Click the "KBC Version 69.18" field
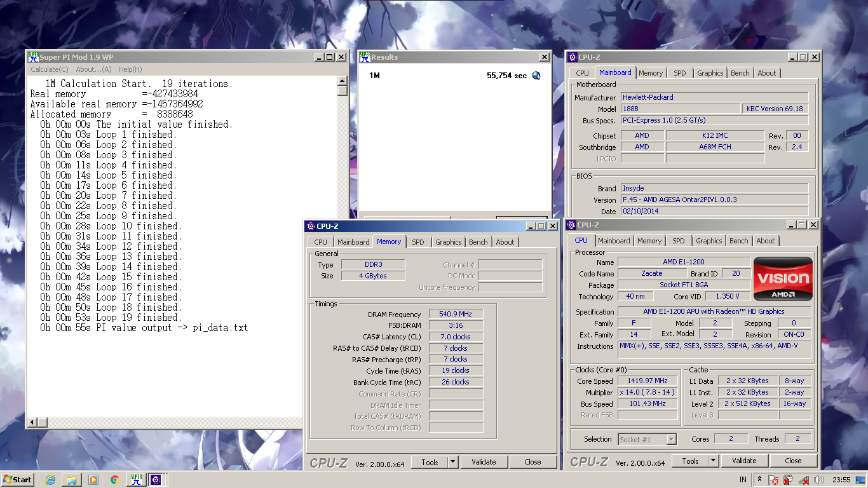The height and width of the screenshot is (488, 868). point(776,109)
